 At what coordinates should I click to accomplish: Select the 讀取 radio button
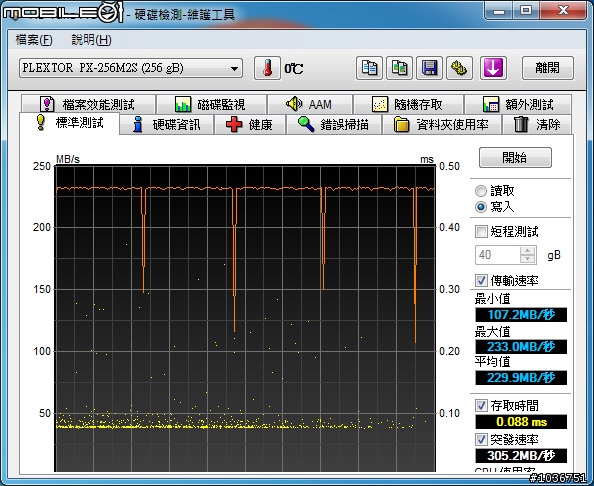click(481, 191)
